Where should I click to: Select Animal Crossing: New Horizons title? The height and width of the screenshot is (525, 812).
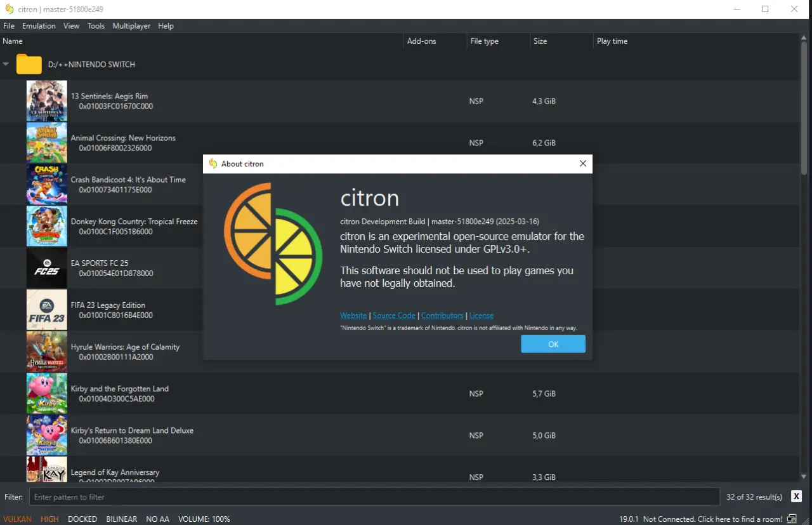click(x=123, y=138)
